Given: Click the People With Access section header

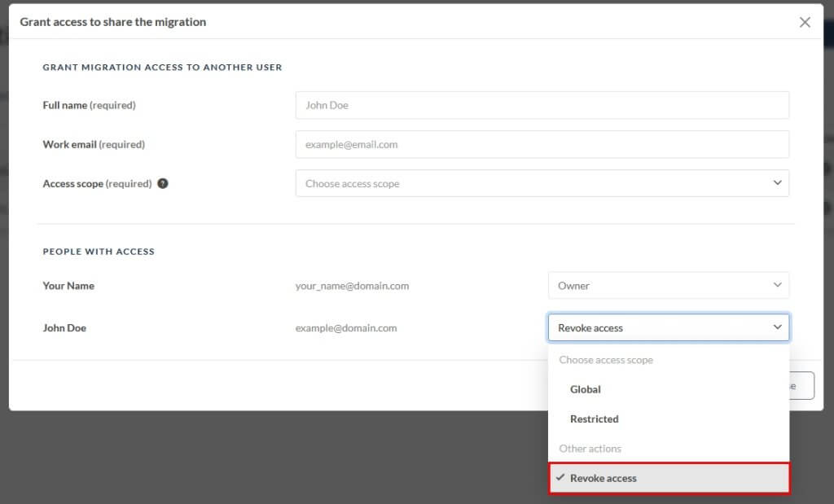Looking at the screenshot, I should click(99, 252).
